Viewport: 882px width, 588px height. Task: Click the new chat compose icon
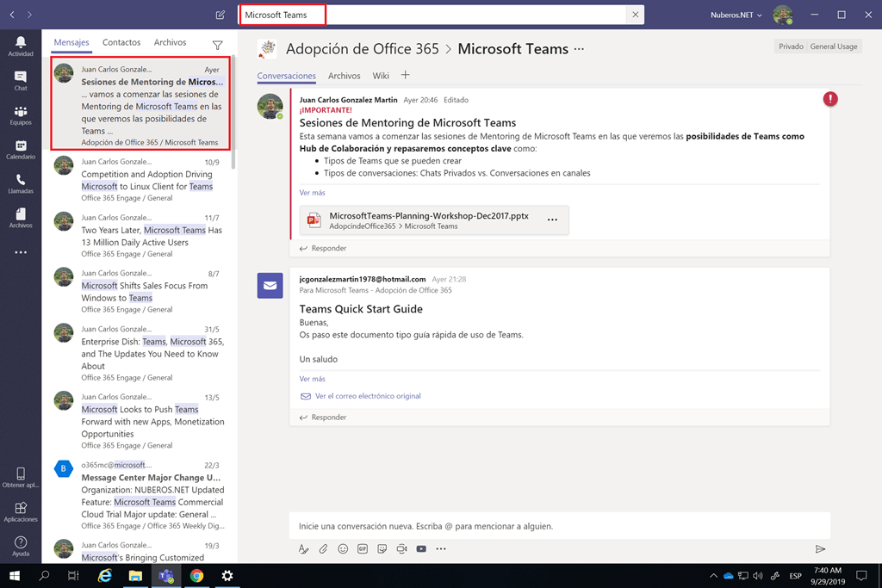(x=220, y=15)
